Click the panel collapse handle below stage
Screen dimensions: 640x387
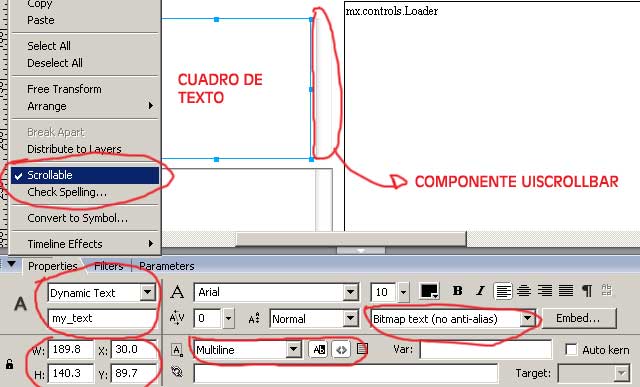[361, 251]
